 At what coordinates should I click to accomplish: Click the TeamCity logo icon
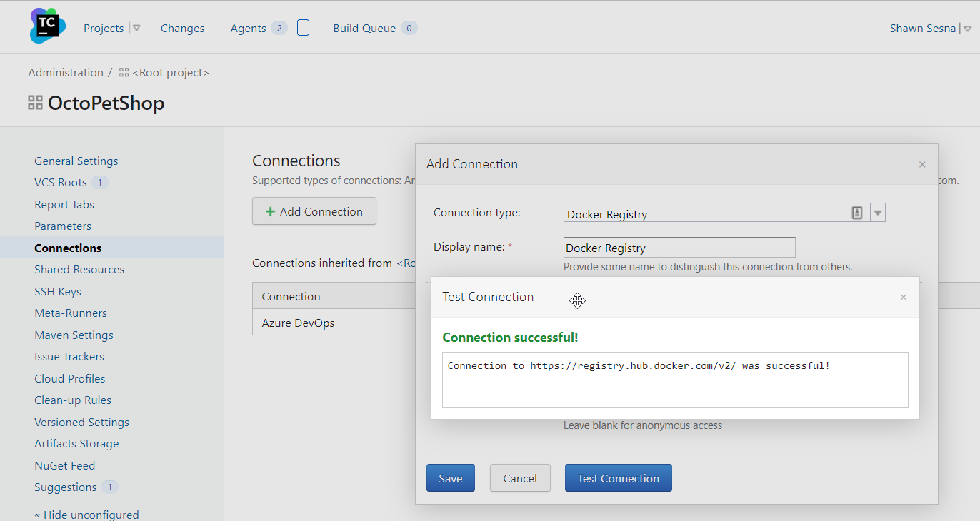[x=47, y=26]
